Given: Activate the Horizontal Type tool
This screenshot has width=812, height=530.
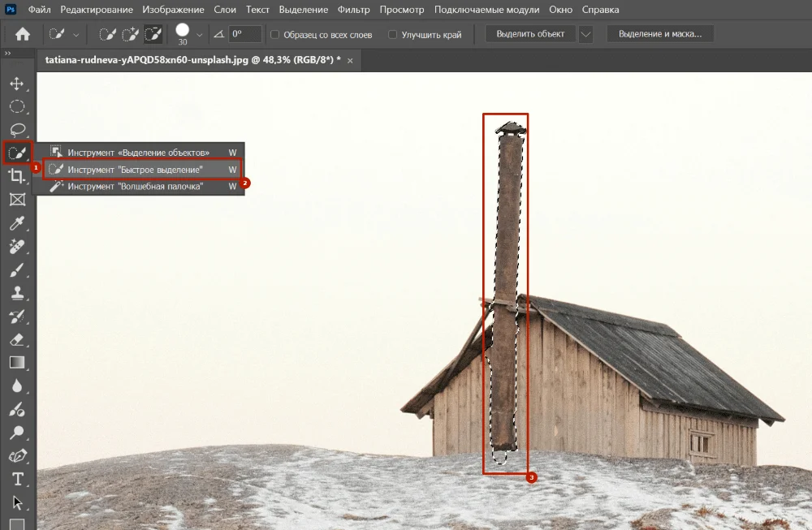Looking at the screenshot, I should (x=17, y=479).
